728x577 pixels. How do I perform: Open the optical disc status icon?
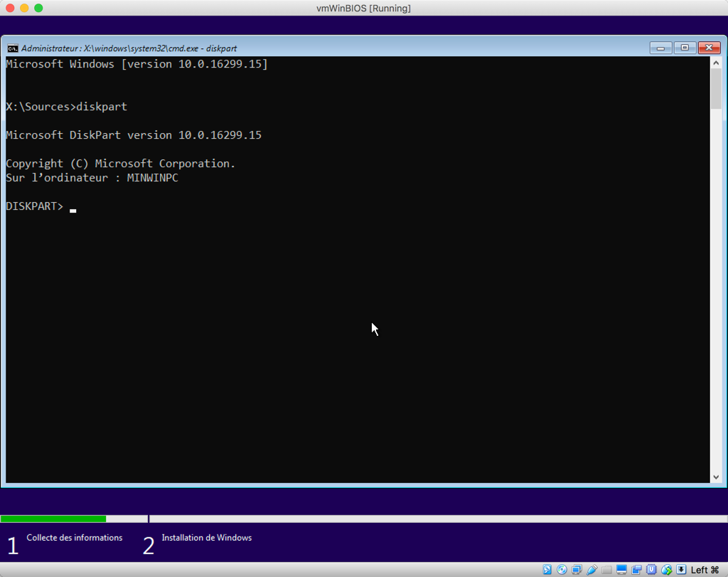[x=562, y=570]
